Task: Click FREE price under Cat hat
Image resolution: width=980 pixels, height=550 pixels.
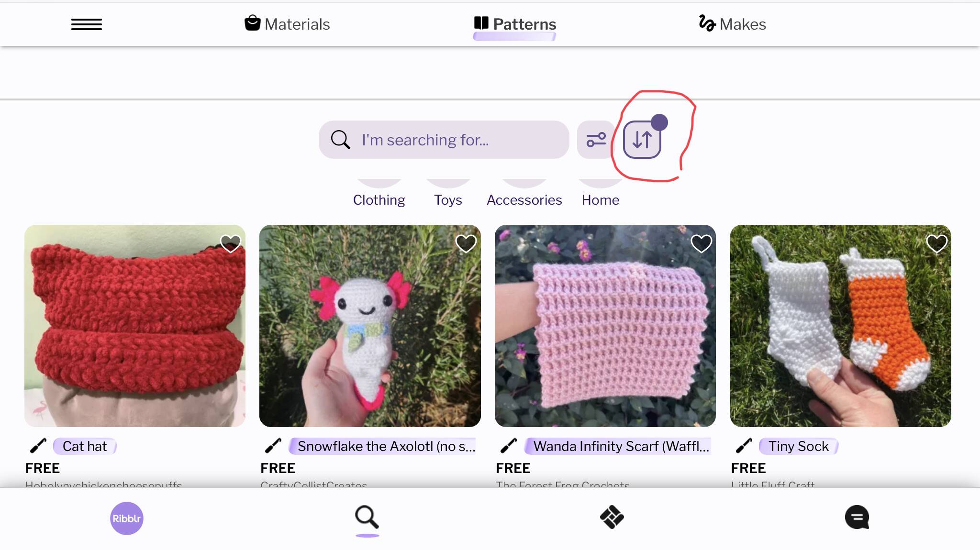Action: coord(43,468)
